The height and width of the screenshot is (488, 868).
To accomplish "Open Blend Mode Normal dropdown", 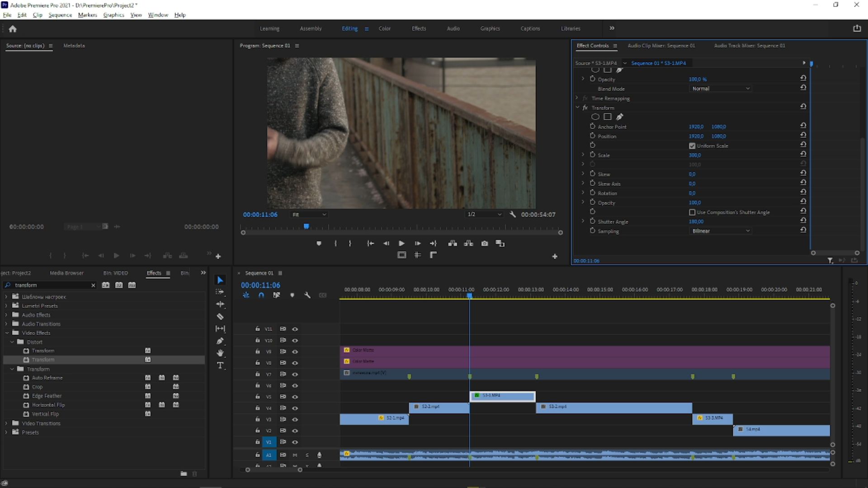I will point(721,89).
